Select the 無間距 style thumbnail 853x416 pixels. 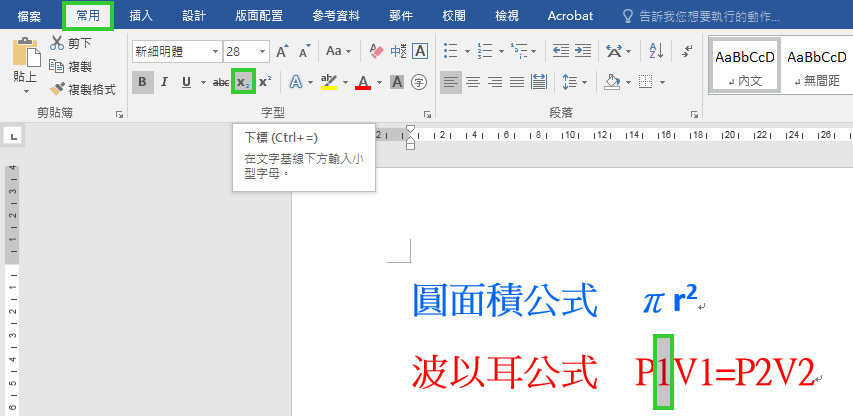tap(817, 66)
